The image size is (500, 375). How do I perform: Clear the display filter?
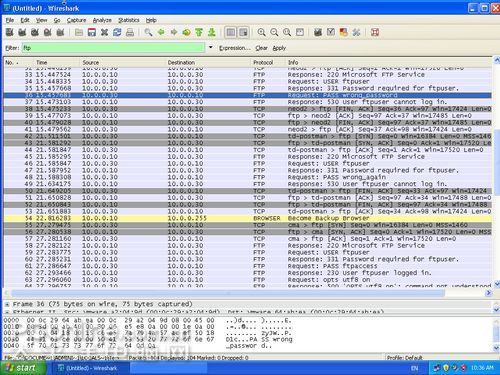pyautogui.click(x=261, y=48)
